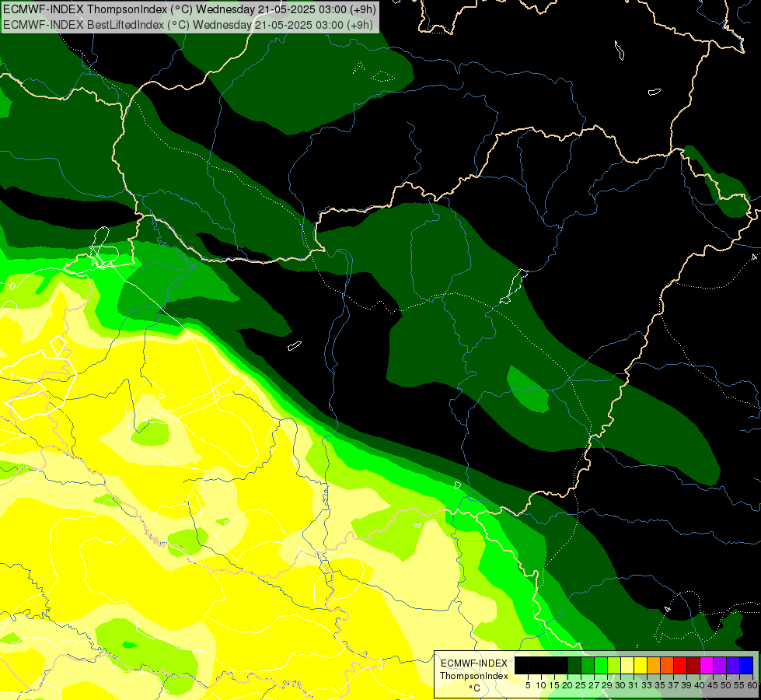Click the BestLiftedIndex title line at top
This screenshot has height=700, width=761.
coord(188,24)
